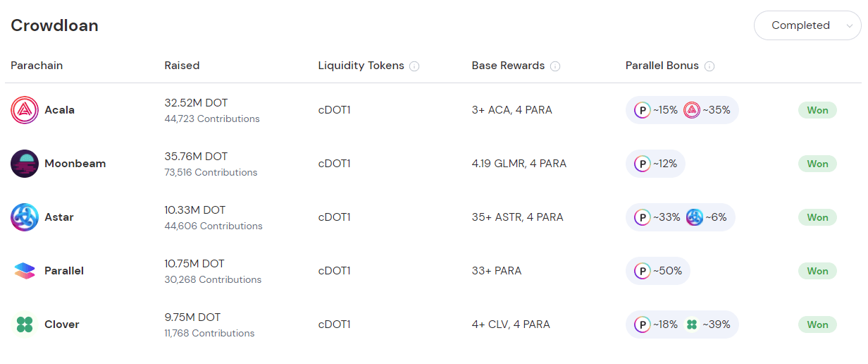Click the Base Rewards info icon
The image size is (868, 364).
point(555,66)
